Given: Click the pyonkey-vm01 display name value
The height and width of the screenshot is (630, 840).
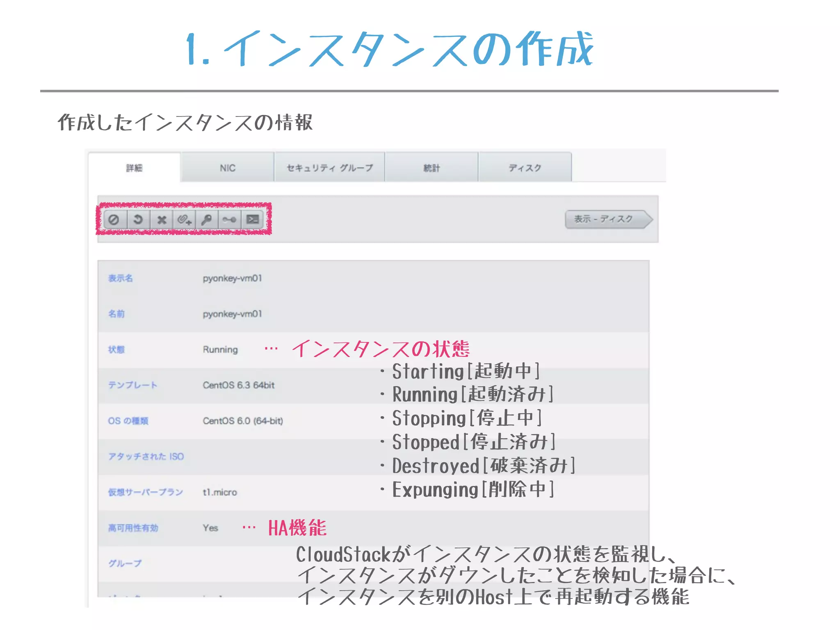Looking at the screenshot, I should pyautogui.click(x=232, y=278).
